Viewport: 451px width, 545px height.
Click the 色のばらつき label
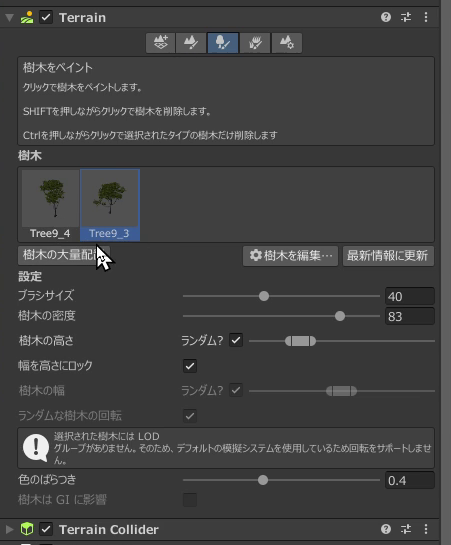click(47, 480)
